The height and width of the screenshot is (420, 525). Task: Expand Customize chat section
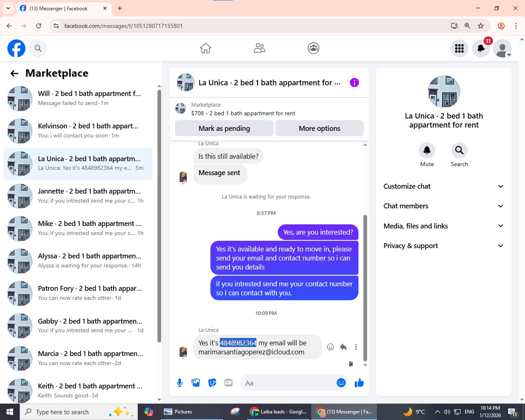tap(443, 186)
